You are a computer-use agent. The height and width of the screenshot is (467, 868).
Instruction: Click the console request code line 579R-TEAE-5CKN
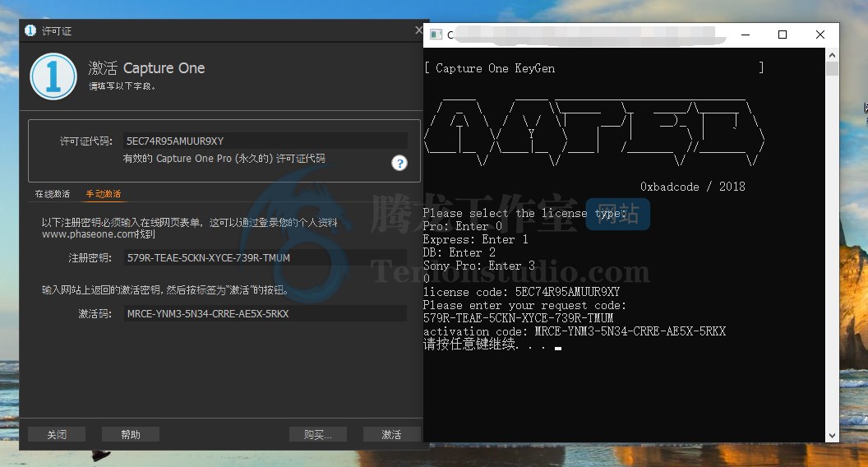pyautogui.click(x=518, y=318)
